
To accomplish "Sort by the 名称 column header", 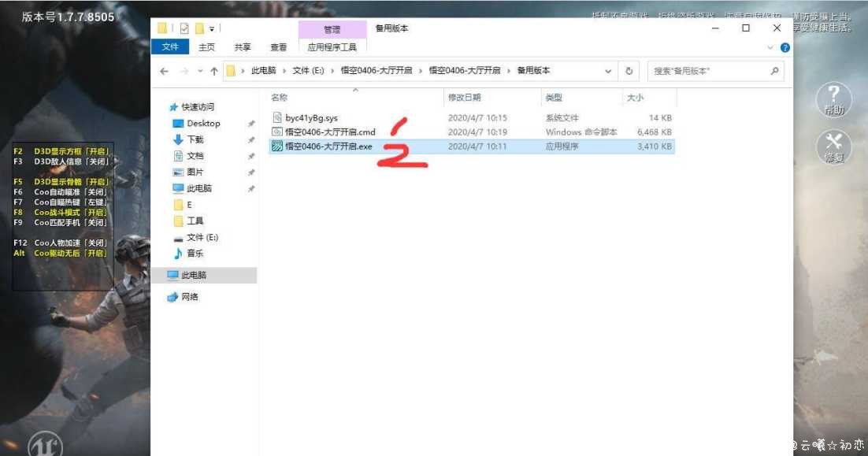I will pyautogui.click(x=279, y=98).
